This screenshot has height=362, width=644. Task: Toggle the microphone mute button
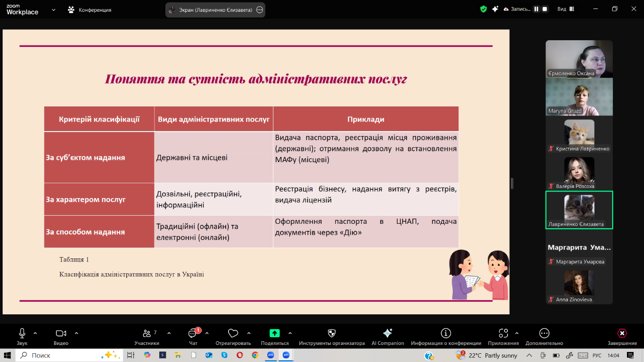click(x=22, y=334)
